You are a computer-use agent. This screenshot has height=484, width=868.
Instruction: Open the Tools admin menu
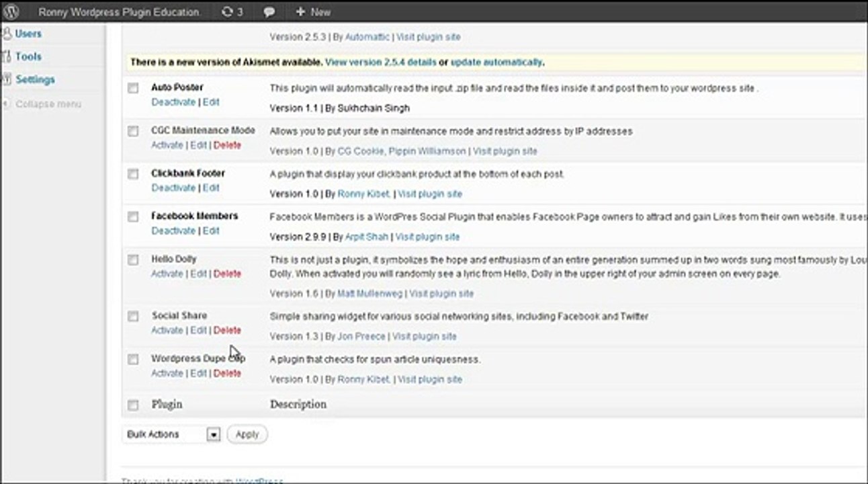coord(28,56)
